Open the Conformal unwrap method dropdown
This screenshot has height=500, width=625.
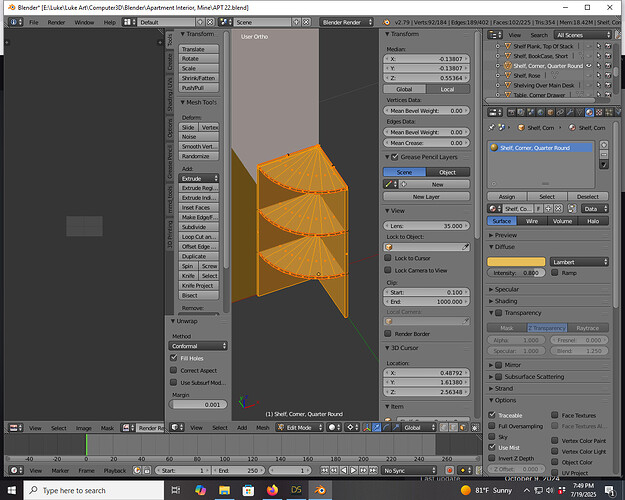[198, 346]
